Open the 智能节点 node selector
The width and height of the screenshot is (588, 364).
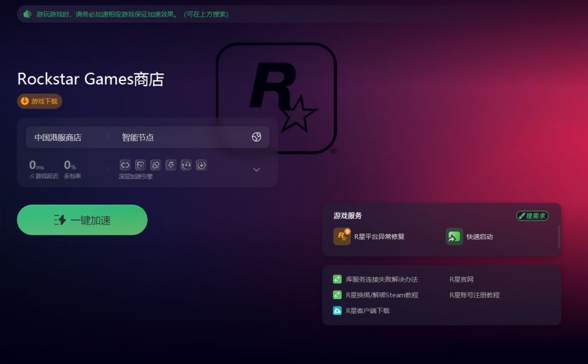click(x=138, y=138)
